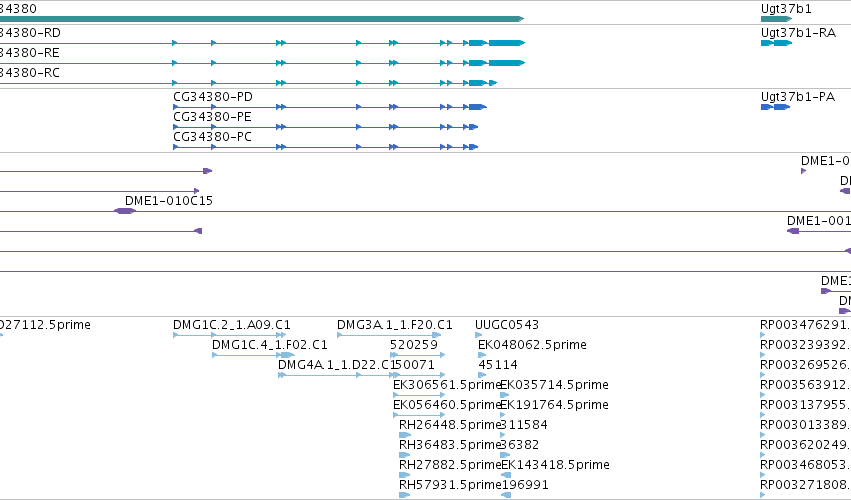Click the RH27882.5prime label
The height and width of the screenshot is (500, 851).
[x=449, y=465]
